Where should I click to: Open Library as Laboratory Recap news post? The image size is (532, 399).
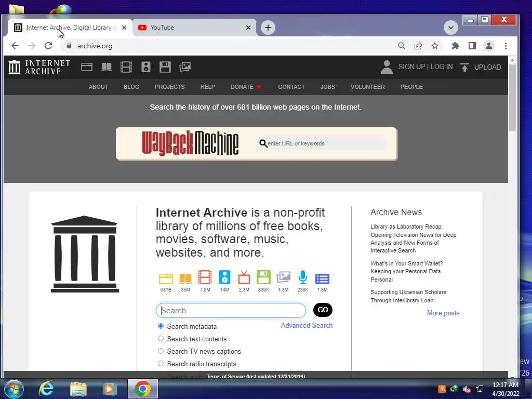pyautogui.click(x=413, y=238)
